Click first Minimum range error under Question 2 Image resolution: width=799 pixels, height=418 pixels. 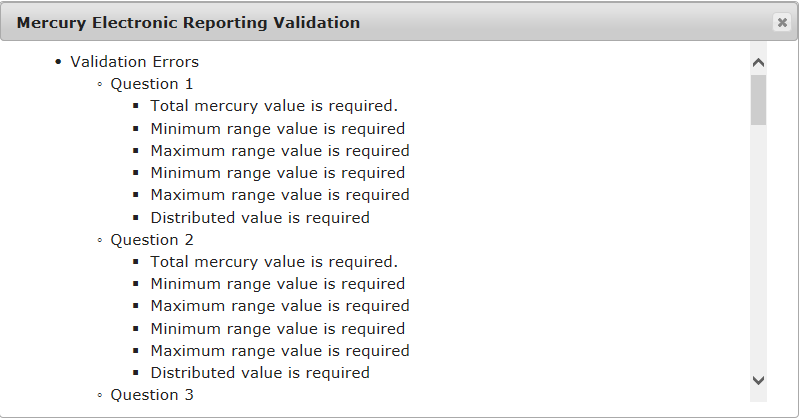click(x=277, y=284)
